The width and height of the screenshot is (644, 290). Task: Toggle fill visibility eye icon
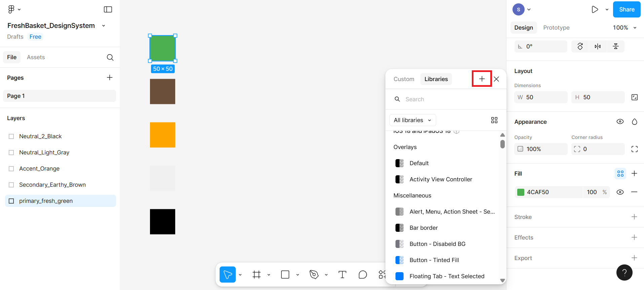tap(620, 192)
